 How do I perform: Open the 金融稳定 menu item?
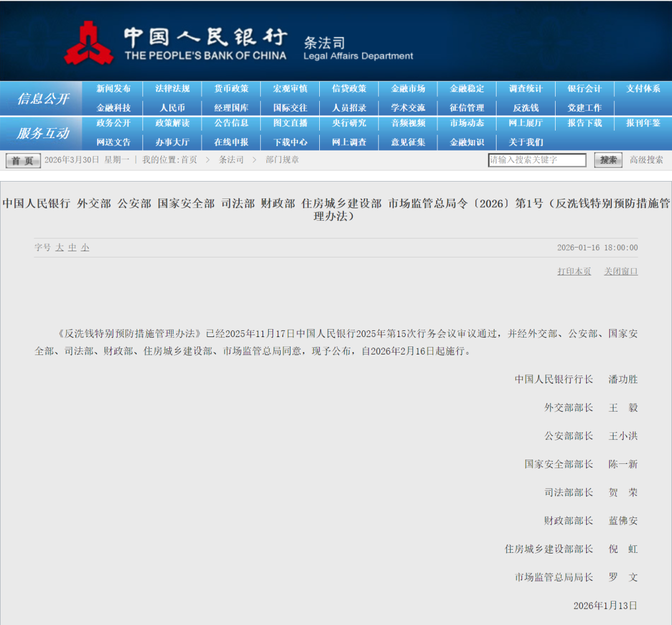pyautogui.click(x=467, y=89)
